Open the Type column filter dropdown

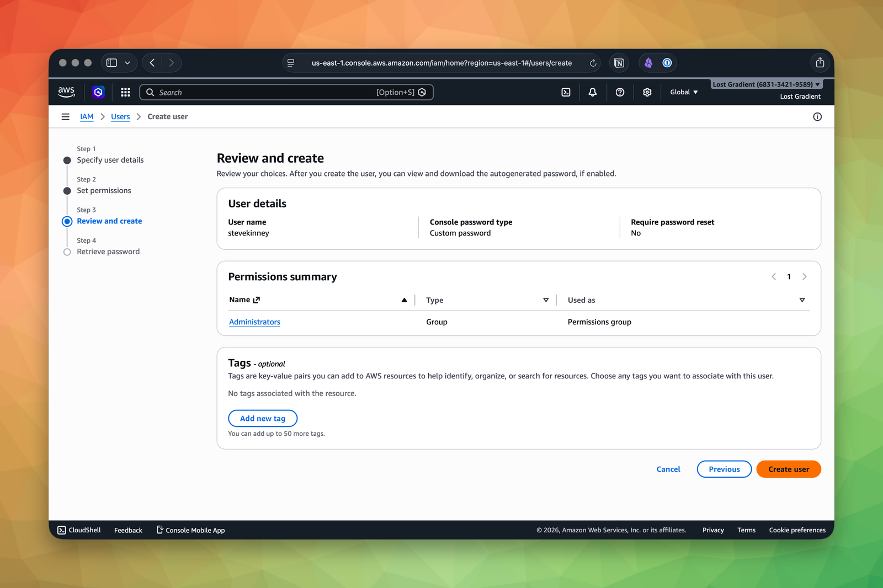pyautogui.click(x=546, y=300)
